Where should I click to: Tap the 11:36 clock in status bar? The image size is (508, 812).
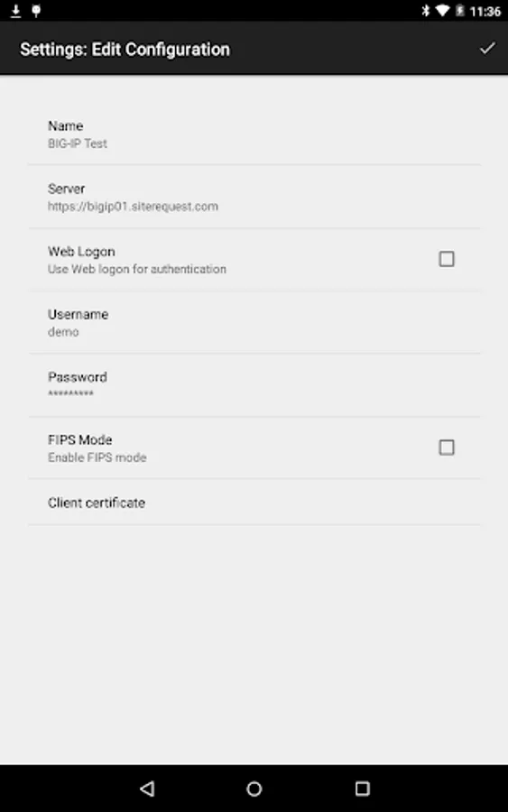[485, 12]
